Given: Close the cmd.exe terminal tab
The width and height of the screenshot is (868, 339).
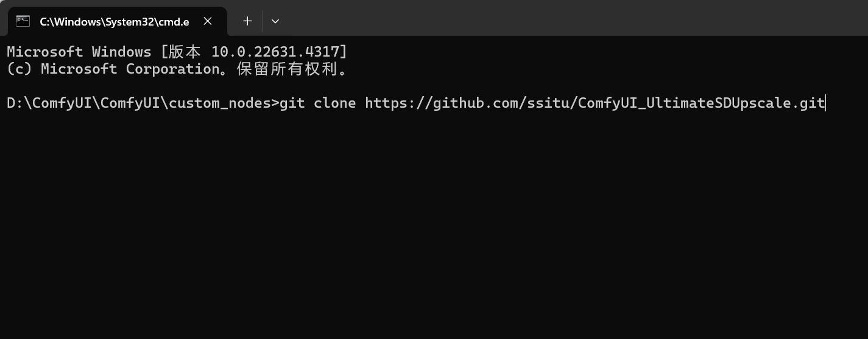Looking at the screenshot, I should [208, 21].
